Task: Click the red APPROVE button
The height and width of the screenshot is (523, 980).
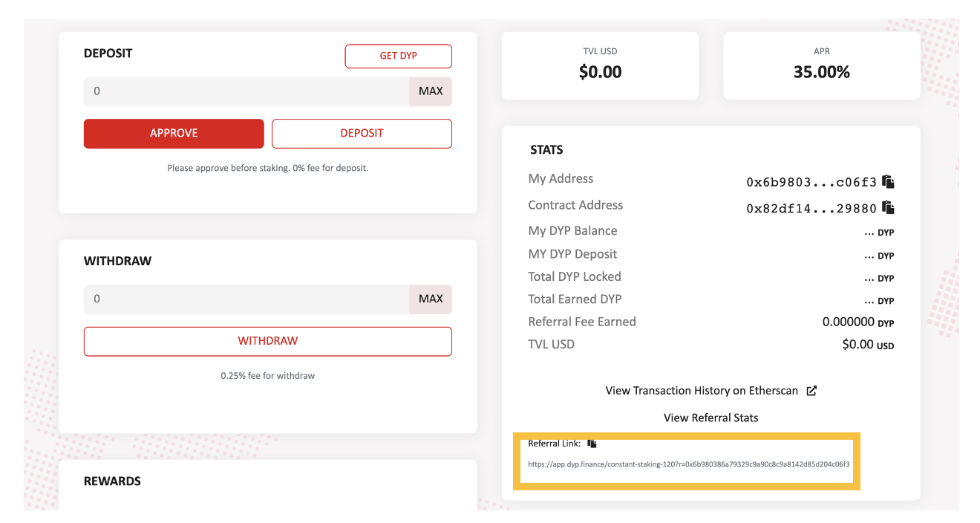Action: click(174, 134)
